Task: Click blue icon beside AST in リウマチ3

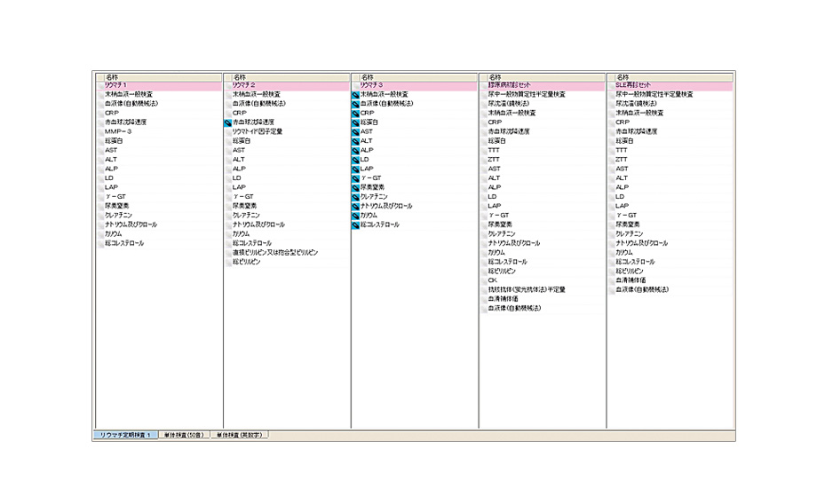Action: [356, 131]
